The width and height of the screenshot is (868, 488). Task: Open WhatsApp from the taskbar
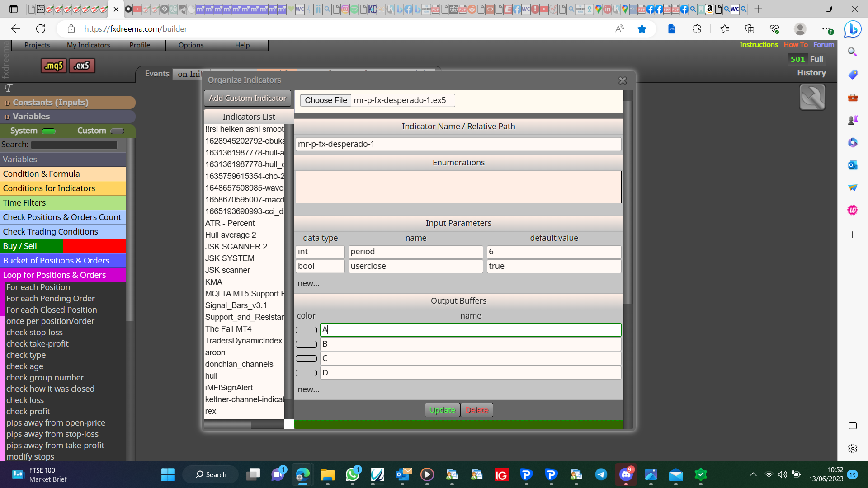(353, 474)
